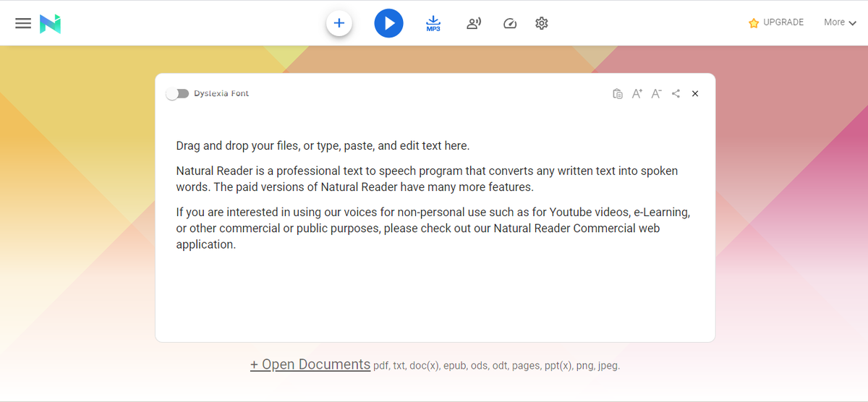Increase the text font size
This screenshot has height=402, width=868.
(x=637, y=93)
